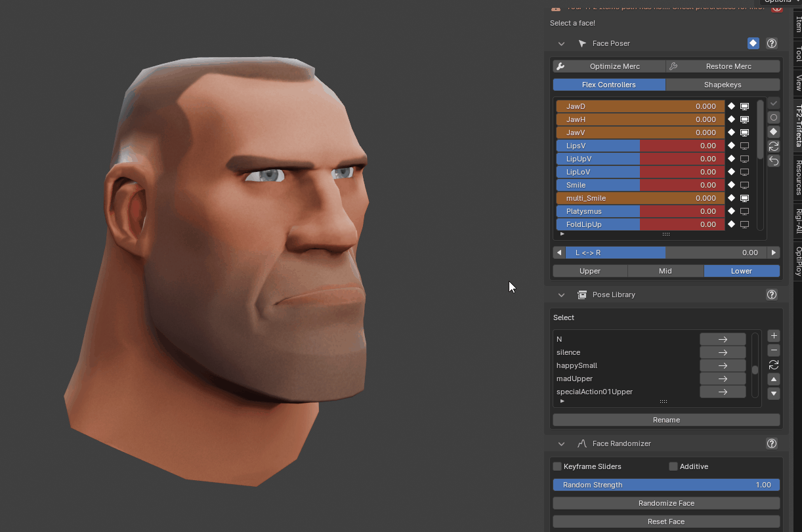Open help for Pose Library panel
Viewport: 802px width, 532px height.
pyautogui.click(x=772, y=295)
